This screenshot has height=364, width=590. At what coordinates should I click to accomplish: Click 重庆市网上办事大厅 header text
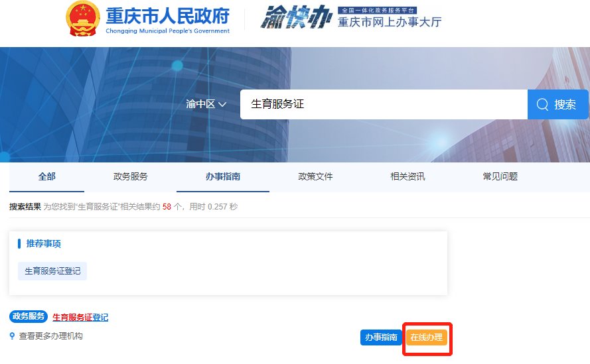tap(390, 22)
